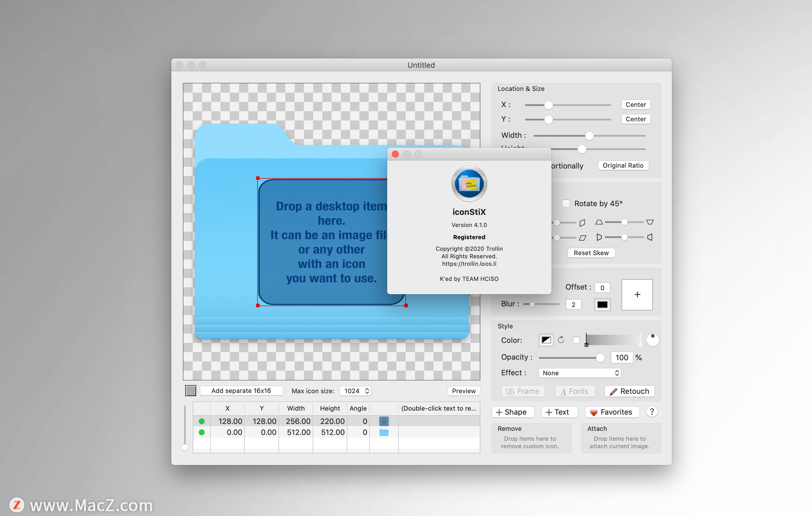Close the About iconStiX window
This screenshot has width=812, height=516.
395,154
